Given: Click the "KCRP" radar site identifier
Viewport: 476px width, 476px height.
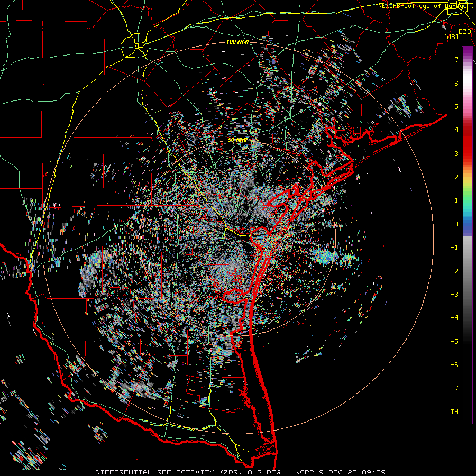Looking at the screenshot, I should (x=305, y=472).
